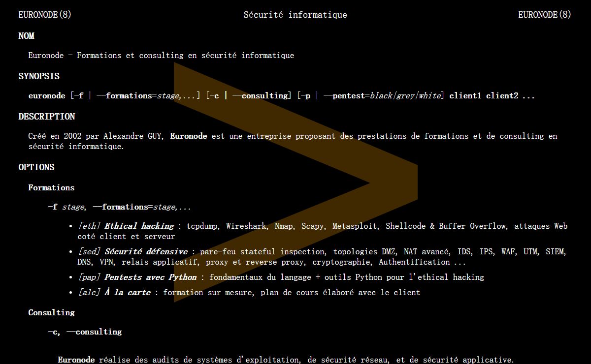Screen dimensions: 591x364
Task: Click the right 'EURONODE(8)' header title
Action: 545,15
